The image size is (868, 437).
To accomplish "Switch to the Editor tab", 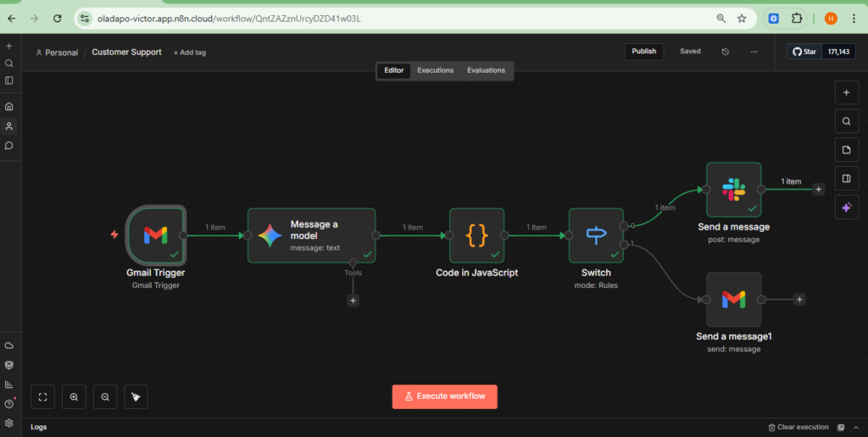I will (x=394, y=70).
